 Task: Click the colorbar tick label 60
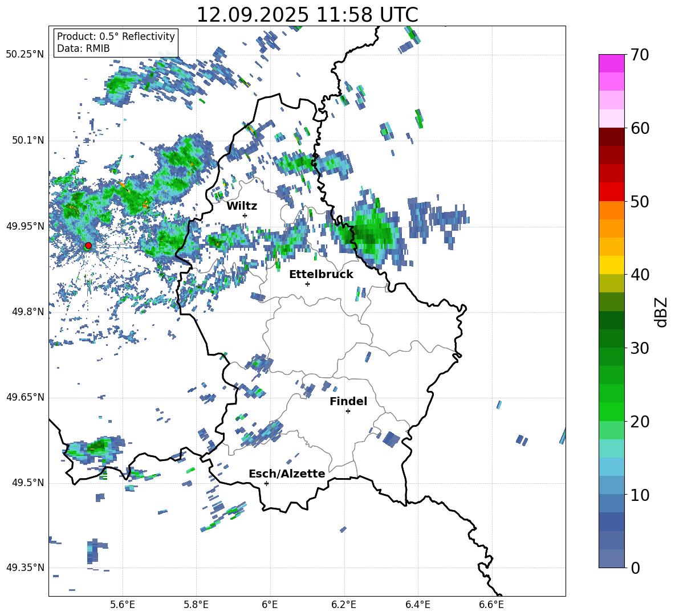tap(640, 128)
